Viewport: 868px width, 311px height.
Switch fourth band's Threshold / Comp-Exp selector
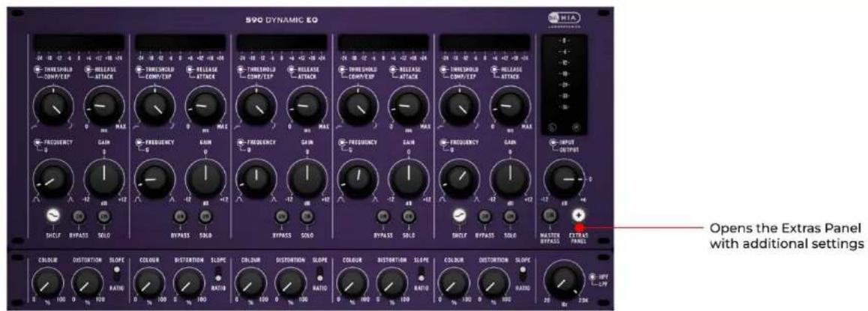(x=342, y=70)
